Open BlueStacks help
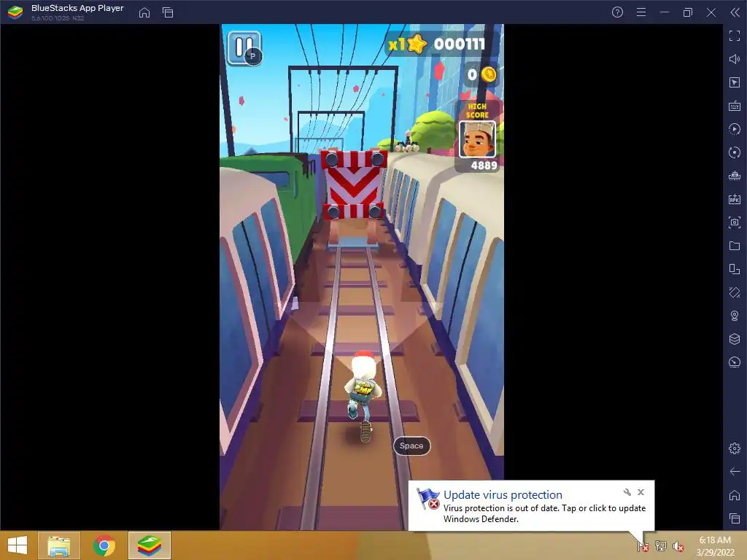The height and width of the screenshot is (560, 747). [x=617, y=12]
